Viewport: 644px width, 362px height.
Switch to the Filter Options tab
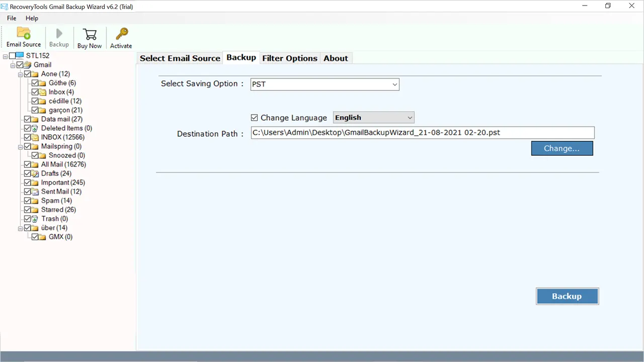pos(290,58)
